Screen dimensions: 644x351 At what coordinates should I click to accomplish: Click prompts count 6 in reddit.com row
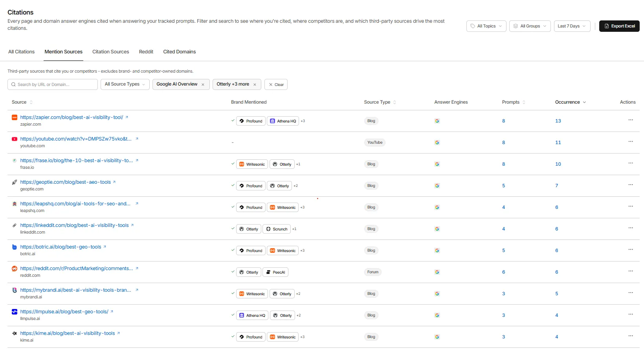[503, 272]
